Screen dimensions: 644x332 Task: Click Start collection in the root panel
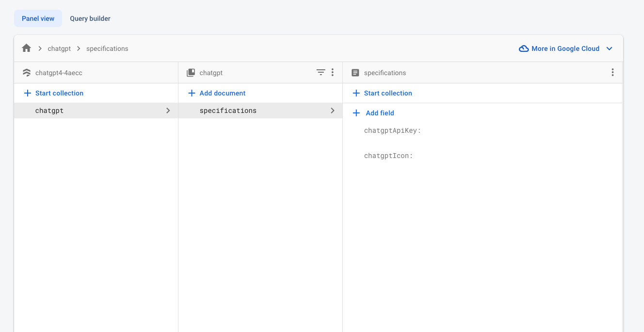[x=54, y=93]
